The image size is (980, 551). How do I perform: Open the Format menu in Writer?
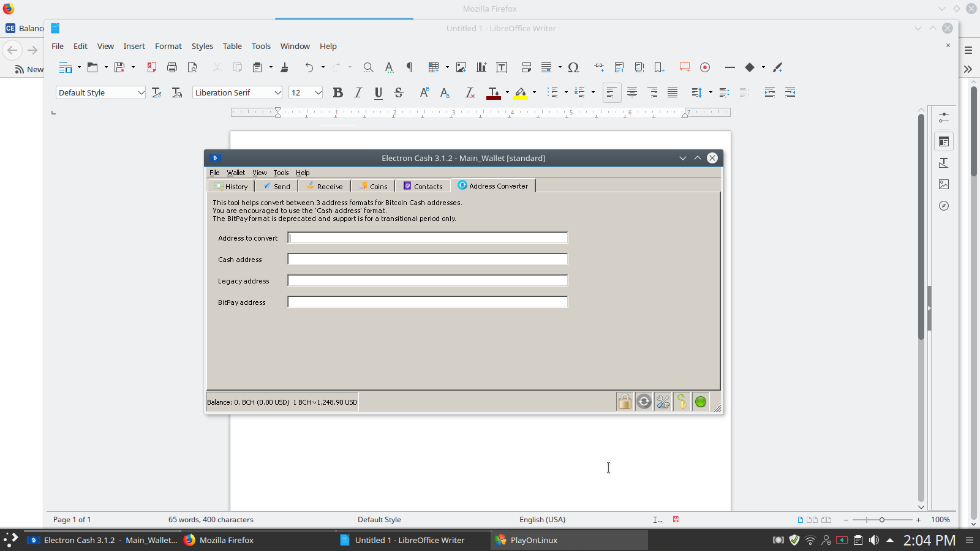pos(168,46)
